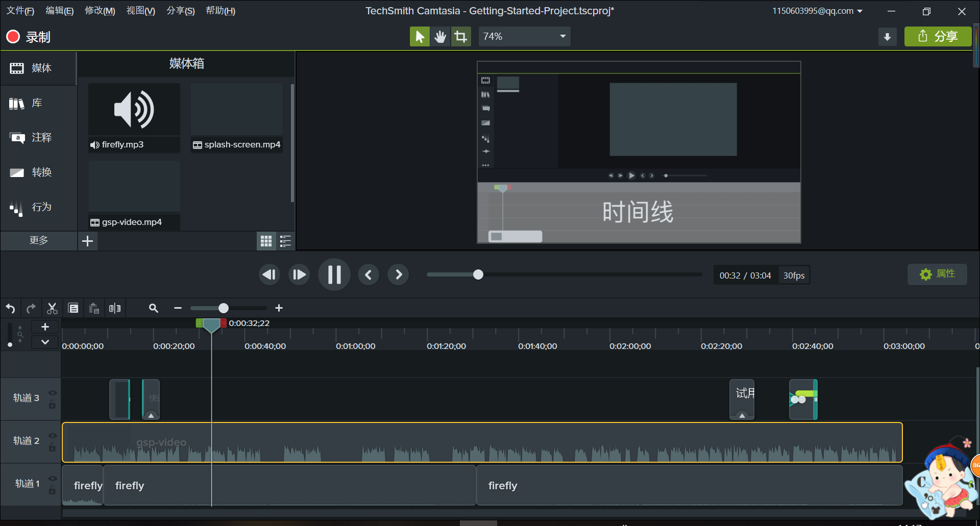Screen dimensions: 980x526
Task: Switch to the 媒体 Media tab
Action: point(38,68)
